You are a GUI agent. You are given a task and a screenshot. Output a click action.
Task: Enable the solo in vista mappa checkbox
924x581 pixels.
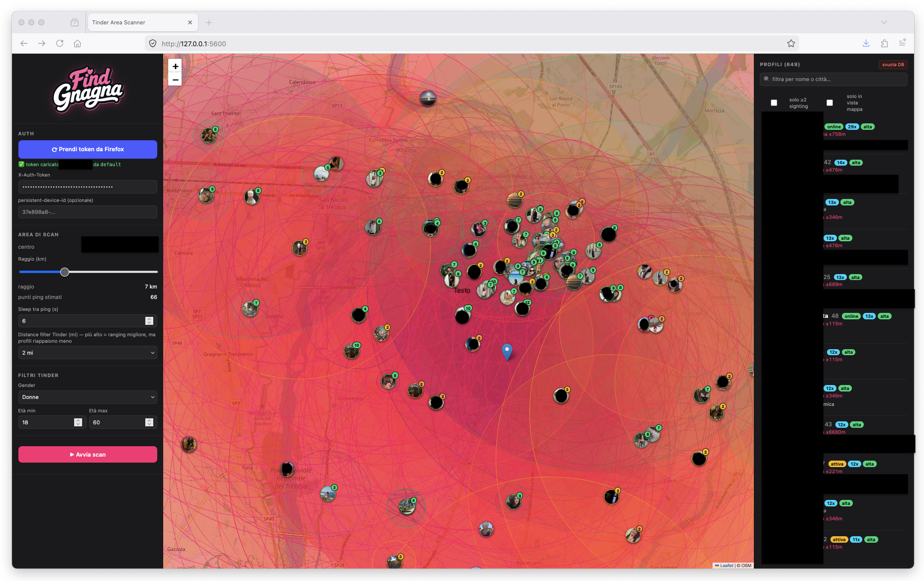click(x=829, y=103)
